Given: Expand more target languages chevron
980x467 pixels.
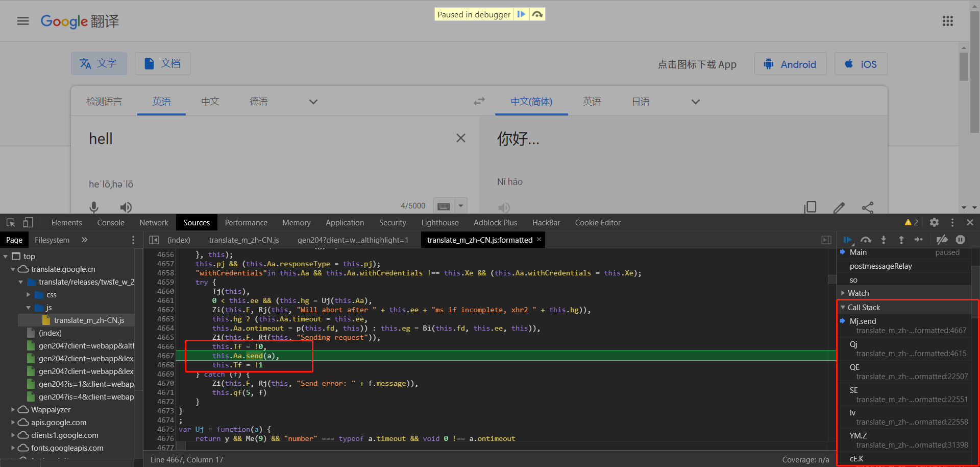Looking at the screenshot, I should click(x=695, y=102).
